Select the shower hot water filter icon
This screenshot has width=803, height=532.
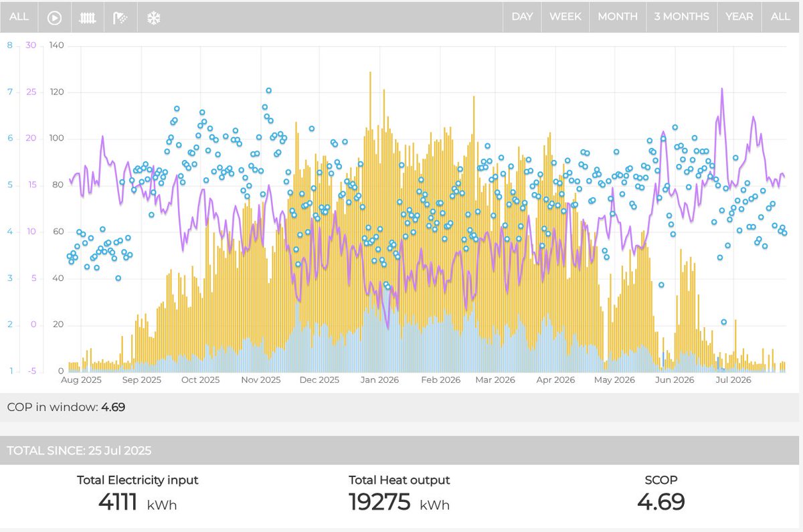[x=120, y=18]
